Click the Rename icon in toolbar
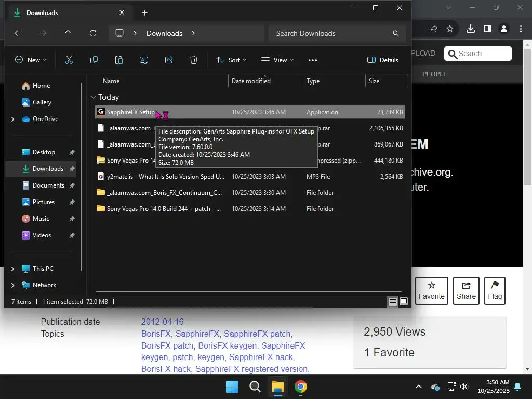Viewport: 532px width, 399px height. coord(144,60)
